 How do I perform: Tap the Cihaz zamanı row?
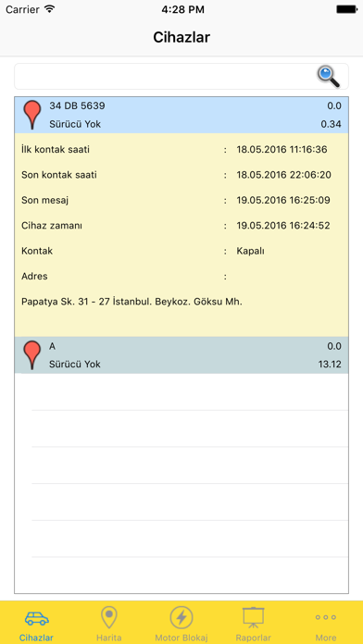[x=181, y=226]
